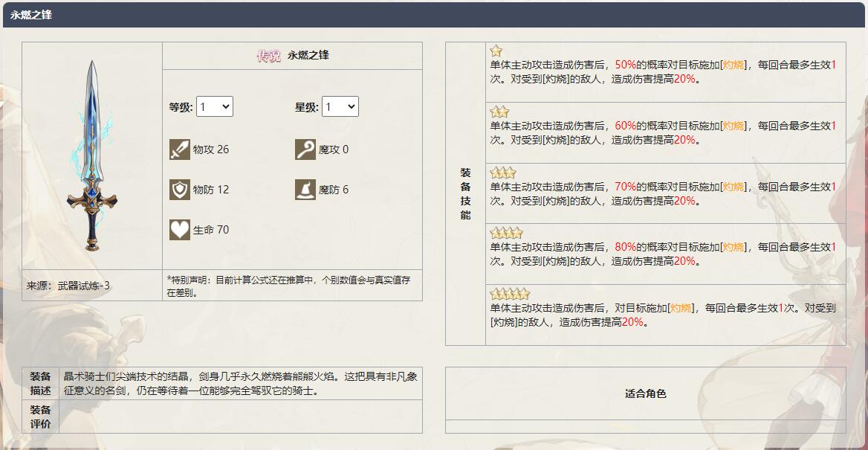Click the physical attack sword icon

click(179, 150)
